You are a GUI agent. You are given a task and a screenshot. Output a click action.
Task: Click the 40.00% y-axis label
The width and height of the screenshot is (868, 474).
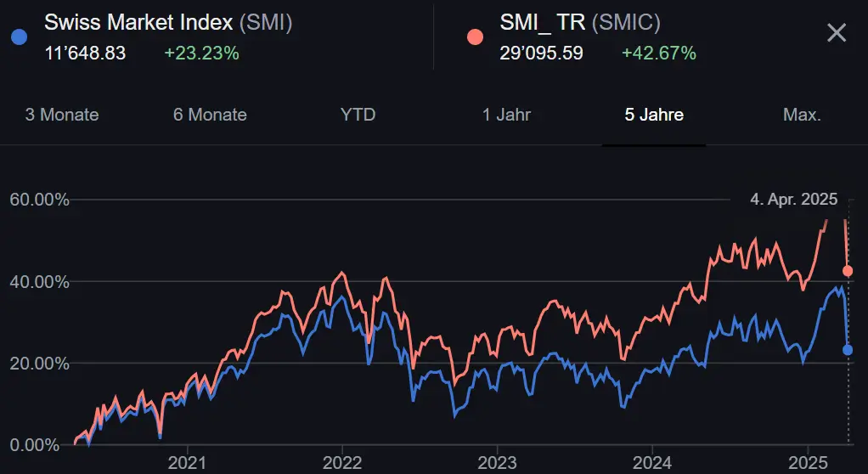(x=39, y=282)
